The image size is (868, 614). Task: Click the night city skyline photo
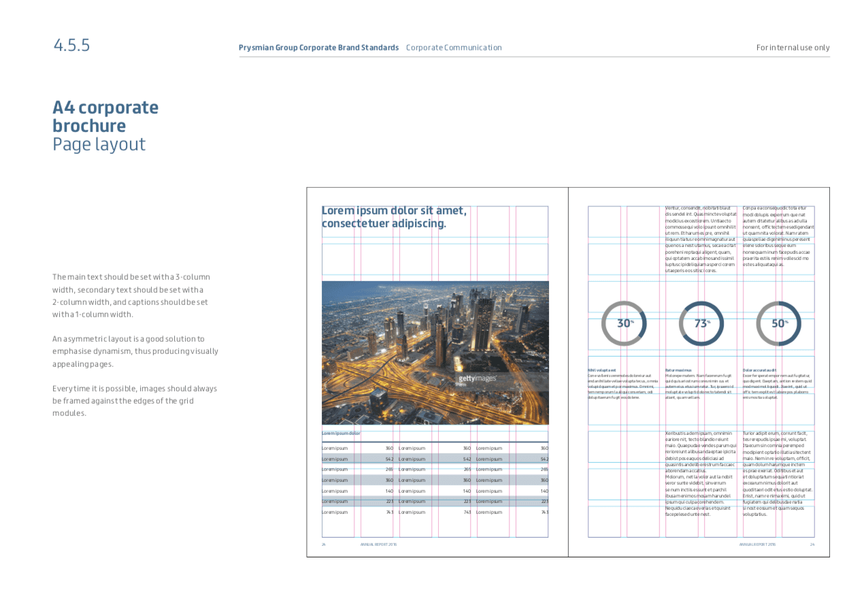[435, 353]
